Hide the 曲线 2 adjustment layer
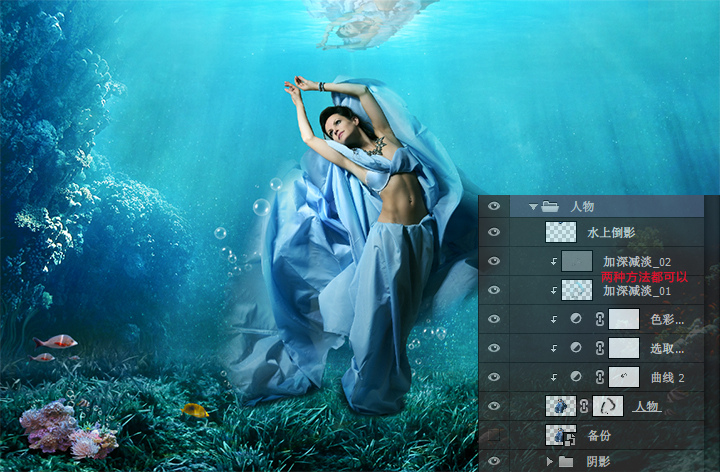This screenshot has height=472, width=720. tap(494, 376)
